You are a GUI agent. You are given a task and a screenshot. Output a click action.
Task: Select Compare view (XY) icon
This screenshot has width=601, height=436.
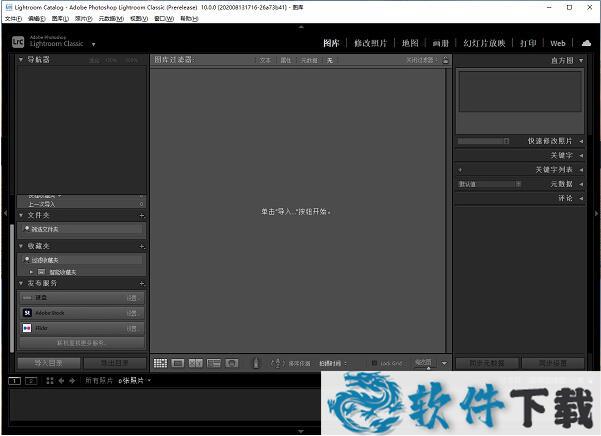(x=196, y=363)
